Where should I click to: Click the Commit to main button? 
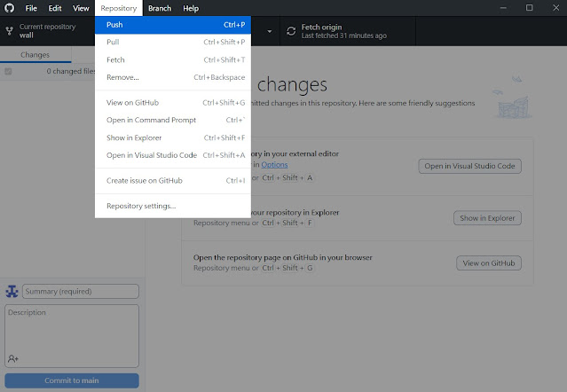click(x=72, y=380)
